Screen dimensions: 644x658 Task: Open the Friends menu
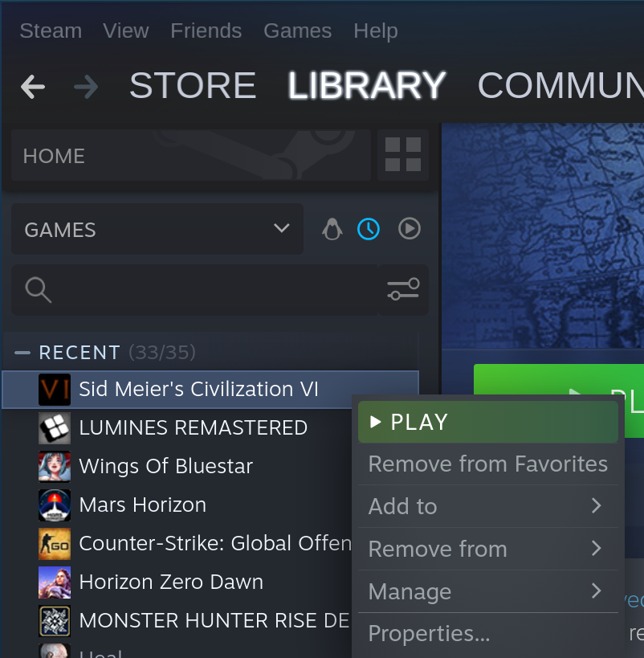(x=206, y=31)
